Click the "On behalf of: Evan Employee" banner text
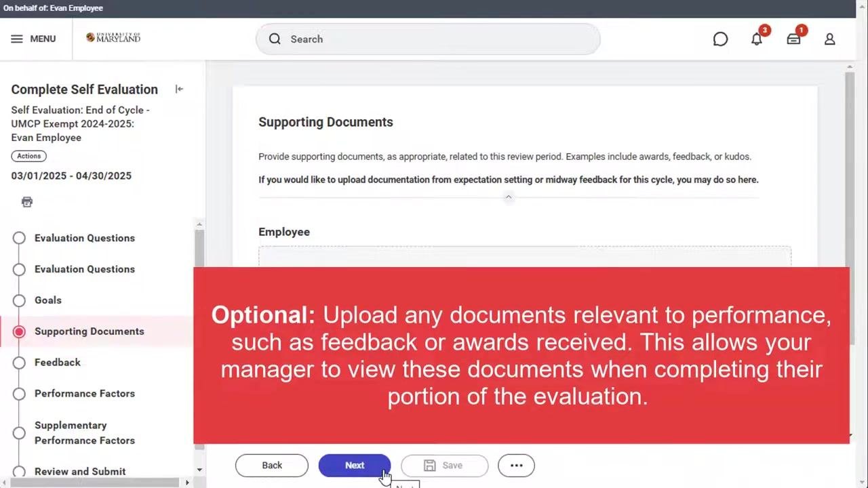868x488 pixels. [53, 8]
